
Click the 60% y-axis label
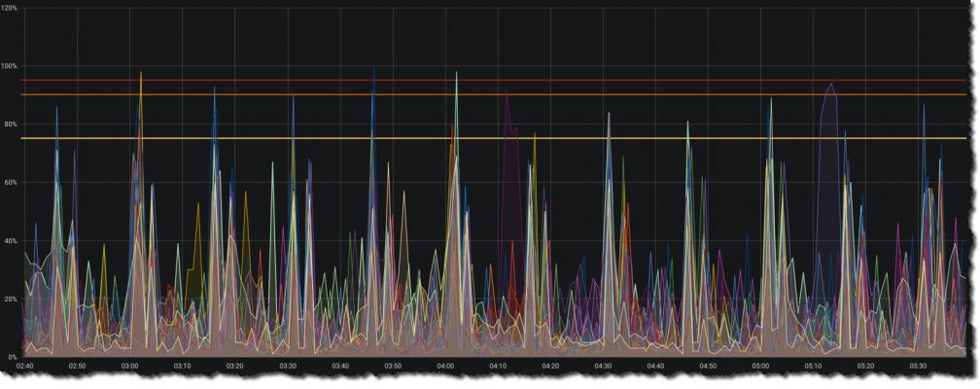click(x=11, y=182)
